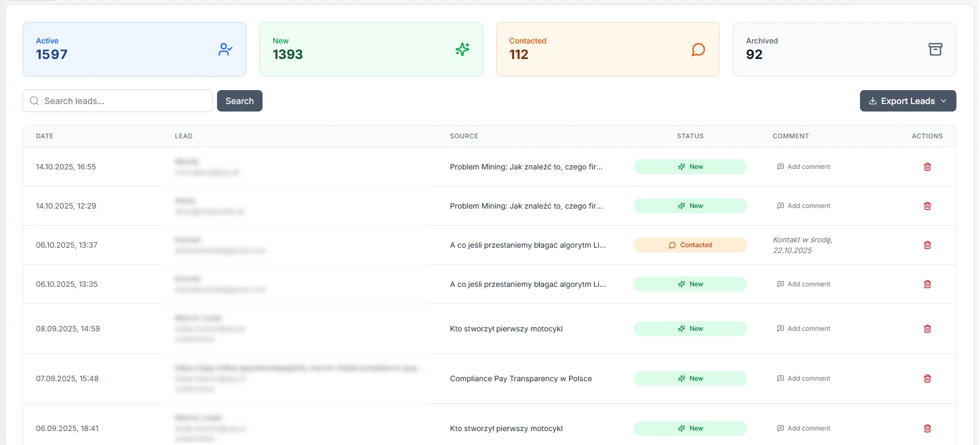Select the Active 1597 stats card
Image resolution: width=980 pixels, height=445 pixels.
134,49
